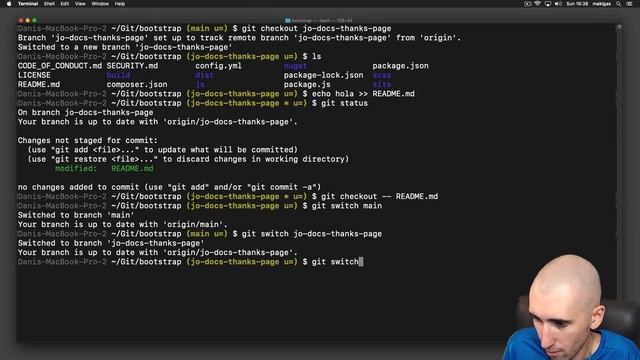Click the 'nuget' directory name
The height and width of the screenshot is (360, 640).
[x=295, y=66]
